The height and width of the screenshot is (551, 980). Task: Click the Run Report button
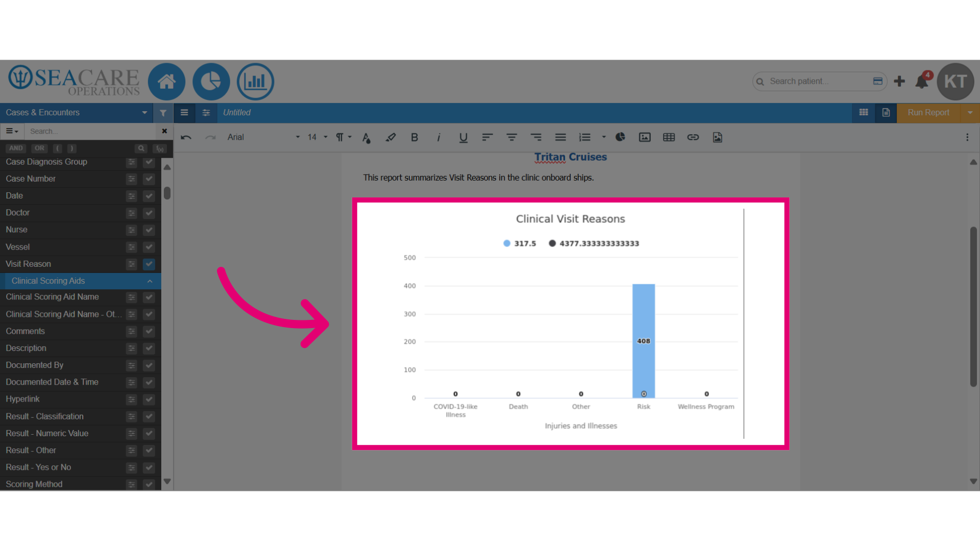[928, 113]
